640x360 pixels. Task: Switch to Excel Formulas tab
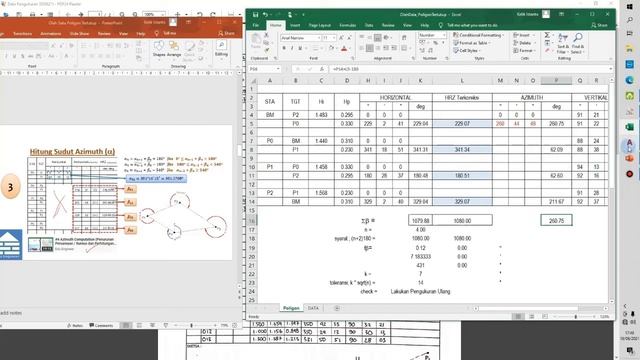coord(347,25)
